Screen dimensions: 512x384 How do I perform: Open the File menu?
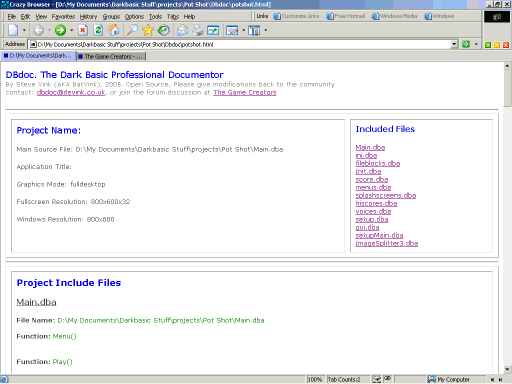coord(12,16)
